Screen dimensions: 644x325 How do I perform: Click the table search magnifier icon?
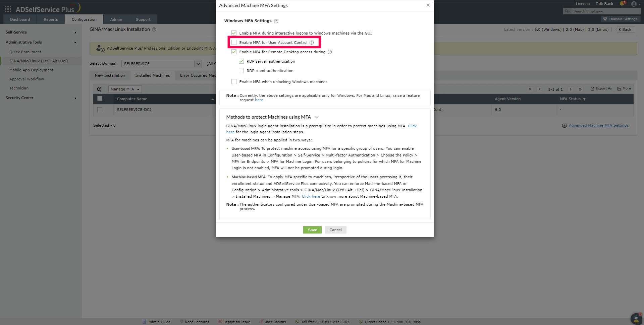pyautogui.click(x=99, y=89)
